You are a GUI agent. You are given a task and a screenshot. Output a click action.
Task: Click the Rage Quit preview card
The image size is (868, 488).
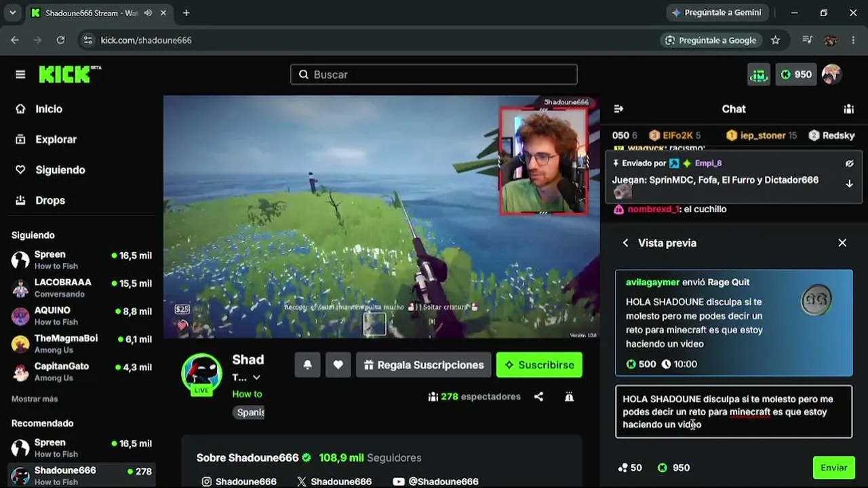pos(734,323)
